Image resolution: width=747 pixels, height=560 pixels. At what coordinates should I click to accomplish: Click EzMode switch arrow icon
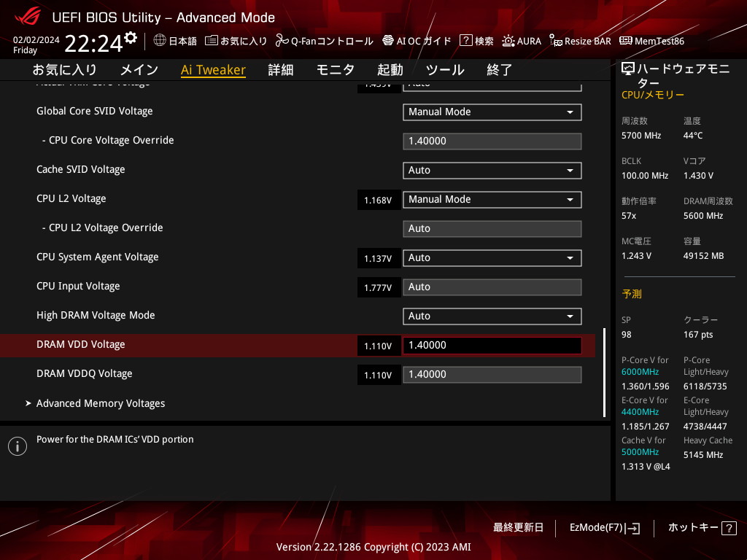point(634,528)
